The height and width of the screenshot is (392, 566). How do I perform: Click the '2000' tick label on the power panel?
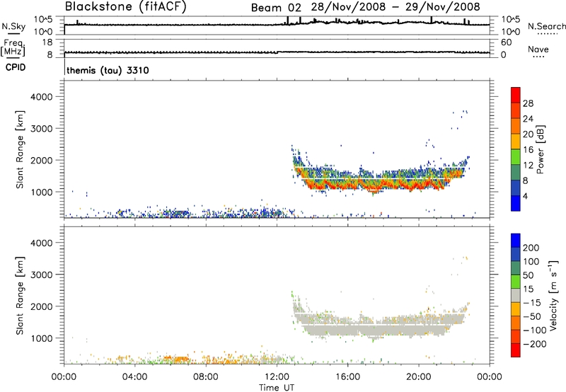(42, 160)
